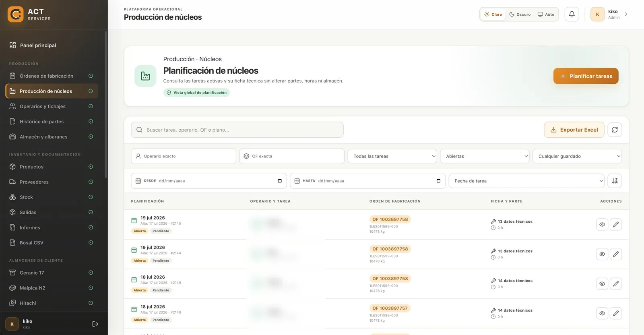Click the status icon beside Productos
This screenshot has width=644, height=335.
(x=91, y=167)
